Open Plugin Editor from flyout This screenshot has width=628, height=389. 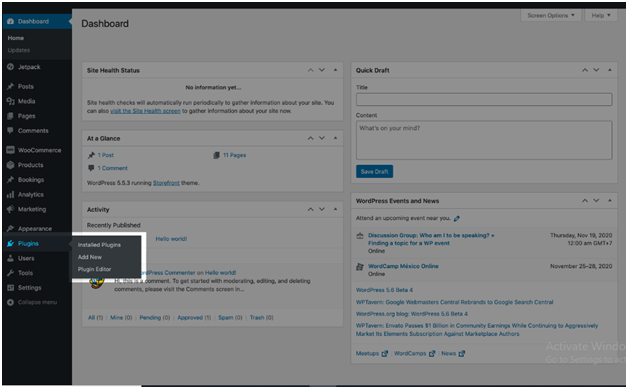pyautogui.click(x=95, y=269)
